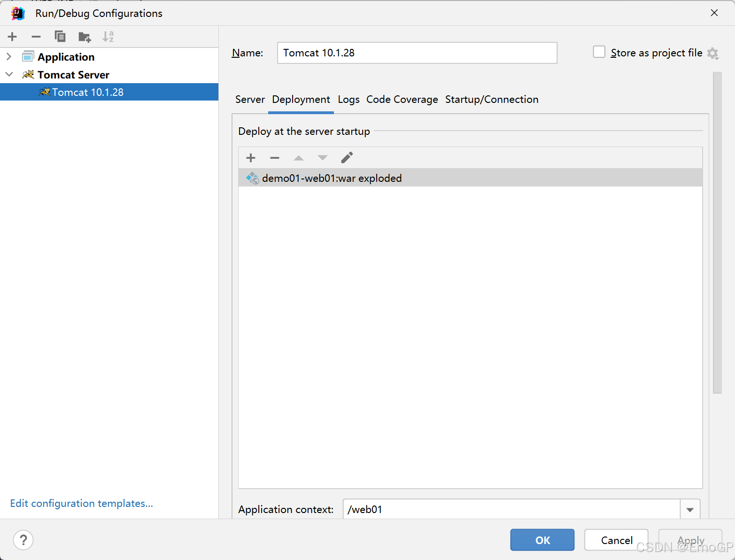Add a deployment artifact with plus icon

click(x=251, y=158)
